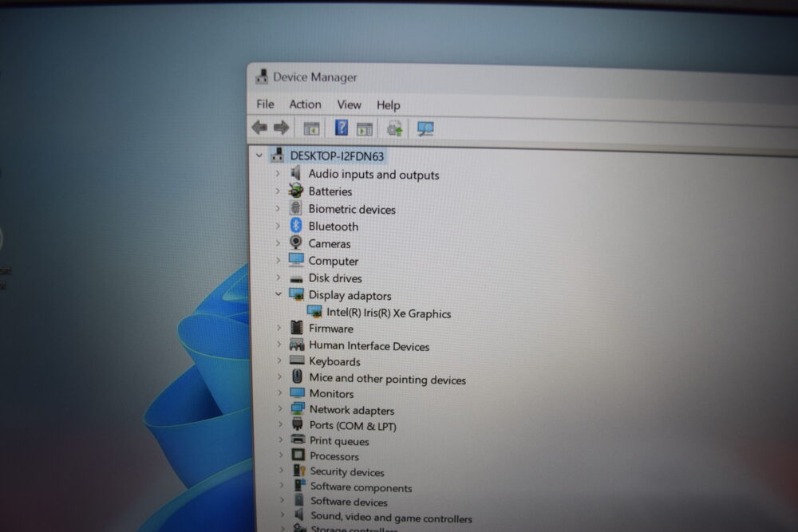
Task: Click the Ports (COM & LPT) icon
Action: 298,424
